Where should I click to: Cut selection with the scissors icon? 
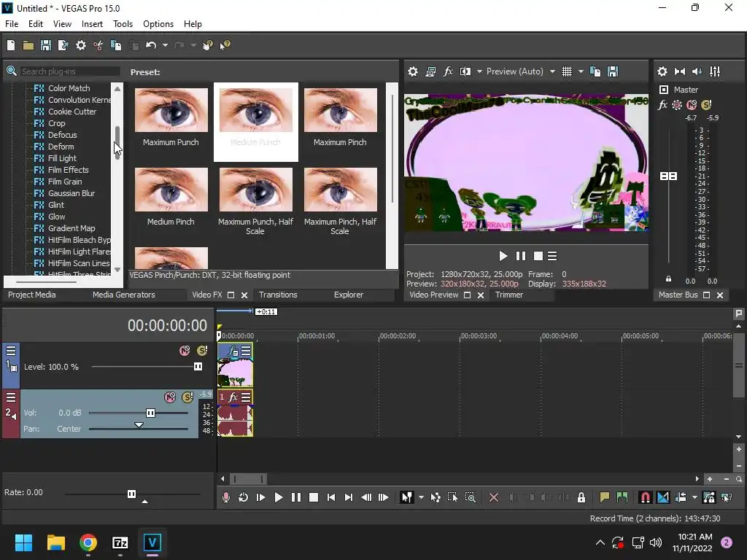[98, 45]
